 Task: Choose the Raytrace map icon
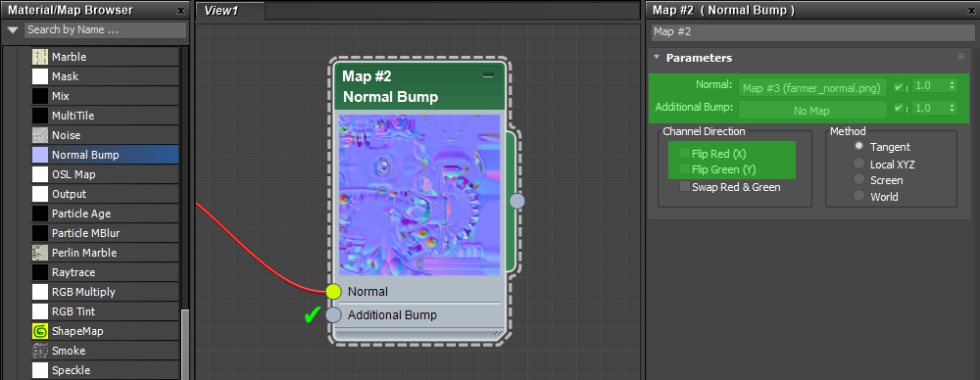point(40,272)
